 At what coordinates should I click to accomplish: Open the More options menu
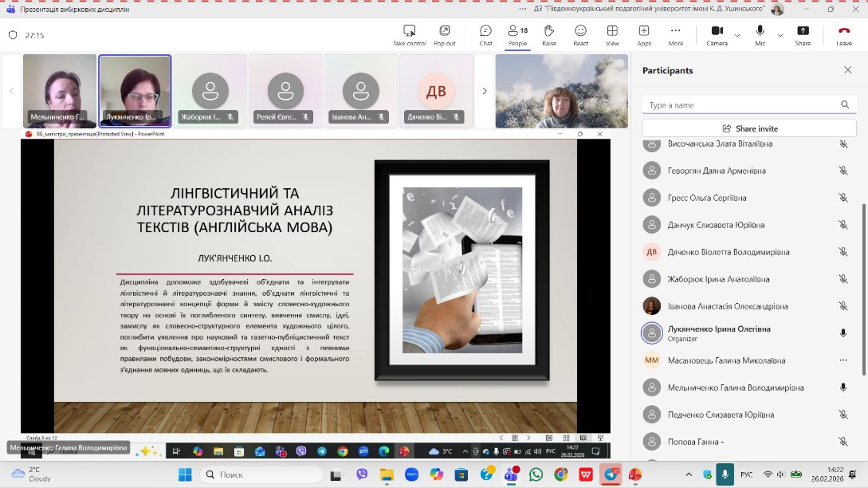pos(675,33)
